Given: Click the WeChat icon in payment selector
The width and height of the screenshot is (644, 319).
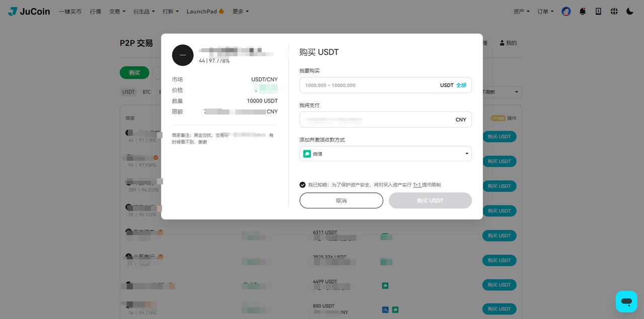Looking at the screenshot, I should pyautogui.click(x=307, y=154).
